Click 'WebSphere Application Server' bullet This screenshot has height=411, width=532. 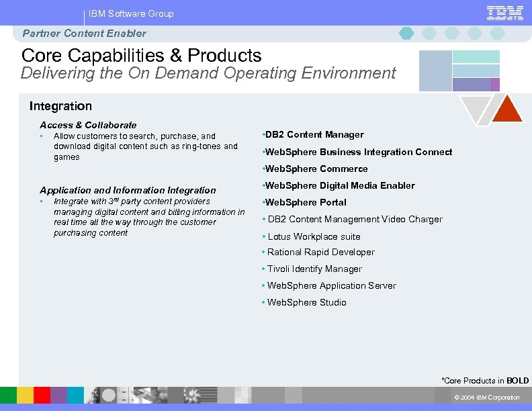tap(328, 285)
